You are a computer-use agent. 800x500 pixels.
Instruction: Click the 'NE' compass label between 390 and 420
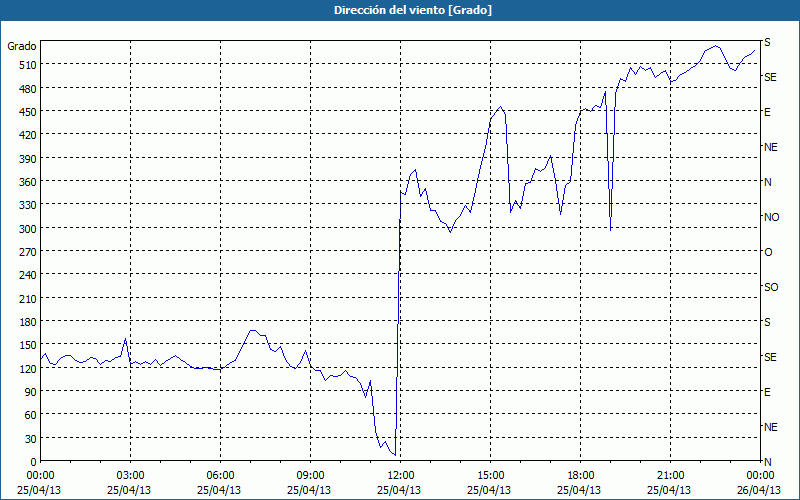(x=771, y=147)
